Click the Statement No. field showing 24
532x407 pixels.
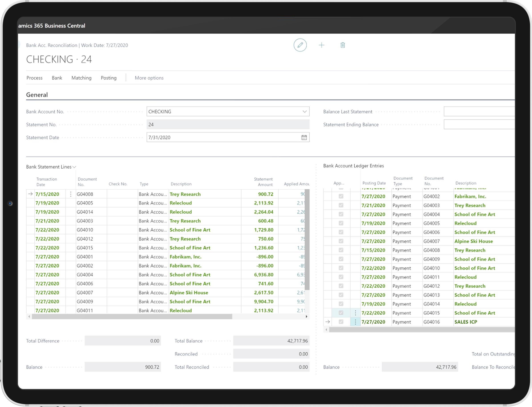click(x=228, y=124)
